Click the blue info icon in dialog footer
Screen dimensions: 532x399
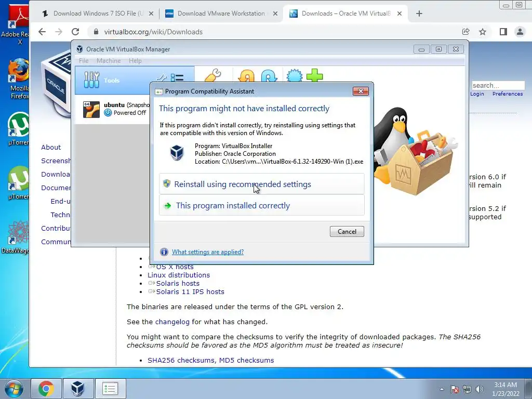pos(164,252)
